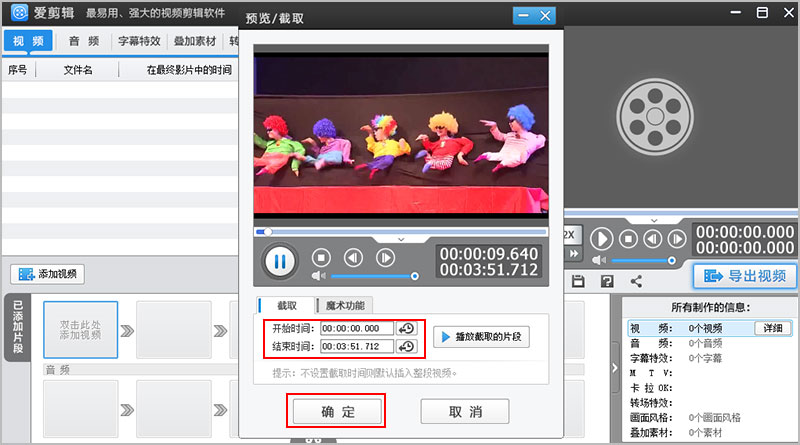Switch to the 魔术功能 tab

pyautogui.click(x=345, y=305)
